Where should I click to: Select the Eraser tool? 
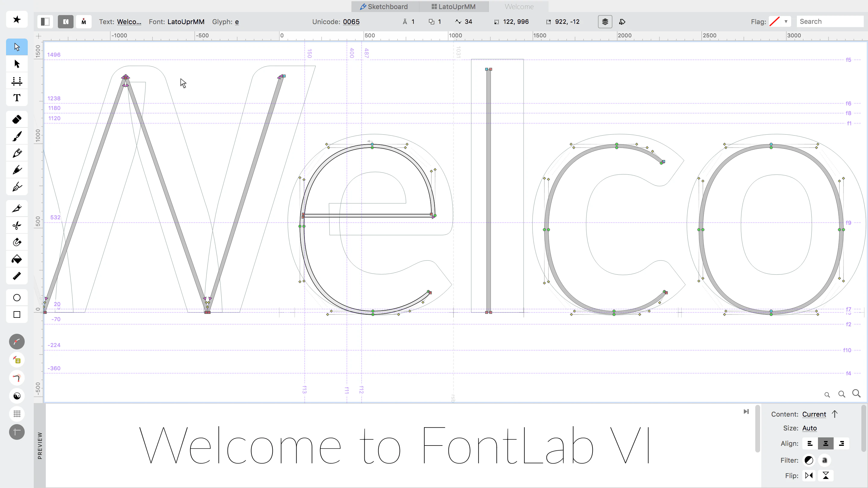point(17,120)
